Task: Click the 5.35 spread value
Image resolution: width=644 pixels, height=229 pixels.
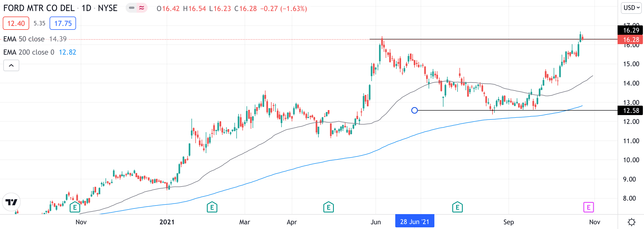Action: click(x=39, y=23)
